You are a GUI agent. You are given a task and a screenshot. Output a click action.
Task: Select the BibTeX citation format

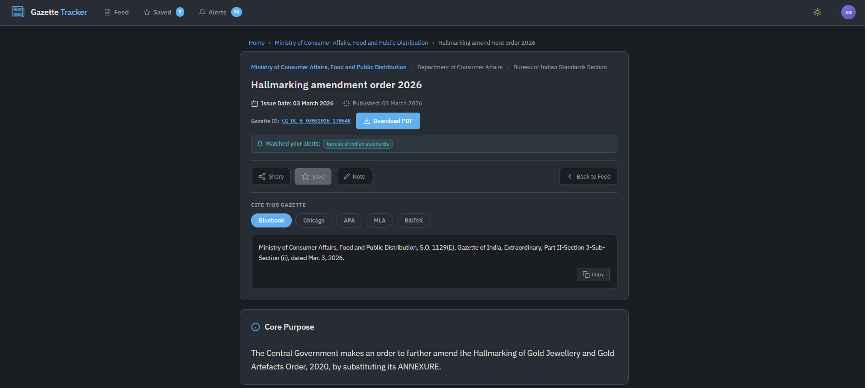413,221
